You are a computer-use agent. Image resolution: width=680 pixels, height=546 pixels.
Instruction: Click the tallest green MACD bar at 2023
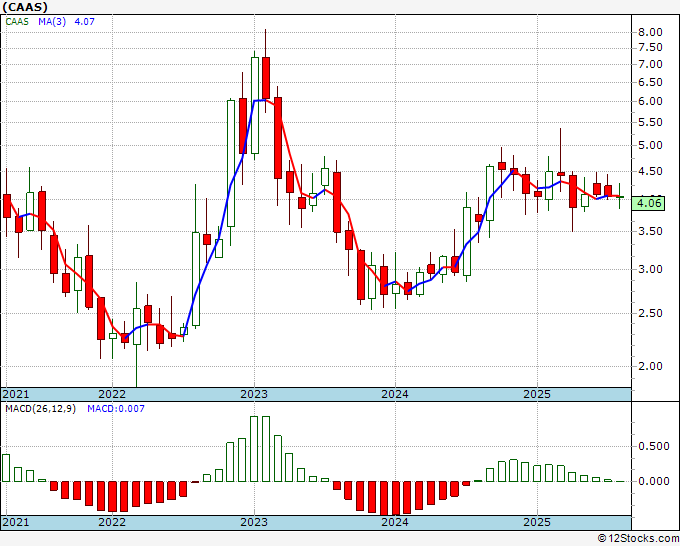coord(254,449)
